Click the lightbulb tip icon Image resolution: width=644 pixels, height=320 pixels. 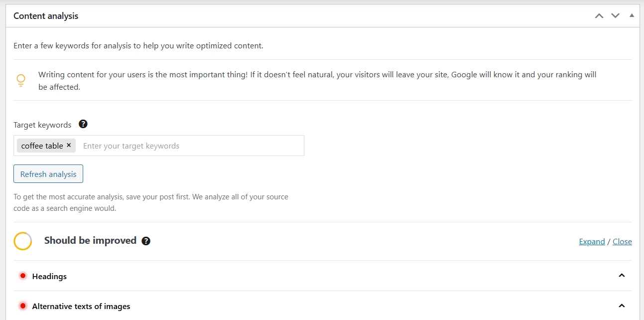pyautogui.click(x=21, y=80)
